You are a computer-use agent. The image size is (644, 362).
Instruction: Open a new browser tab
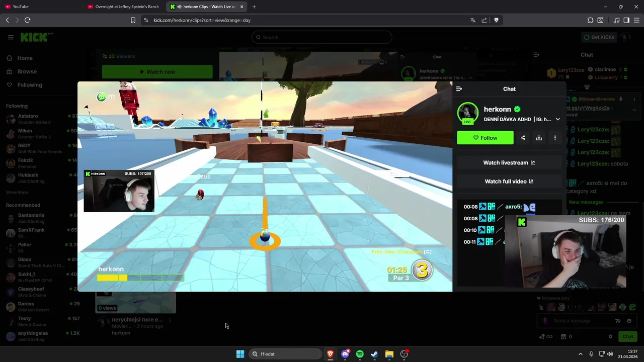(254, 7)
